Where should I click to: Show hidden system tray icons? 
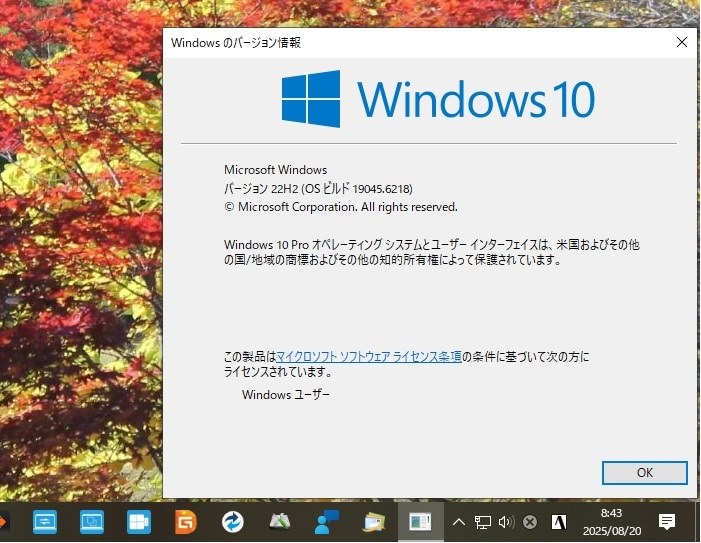(x=459, y=522)
